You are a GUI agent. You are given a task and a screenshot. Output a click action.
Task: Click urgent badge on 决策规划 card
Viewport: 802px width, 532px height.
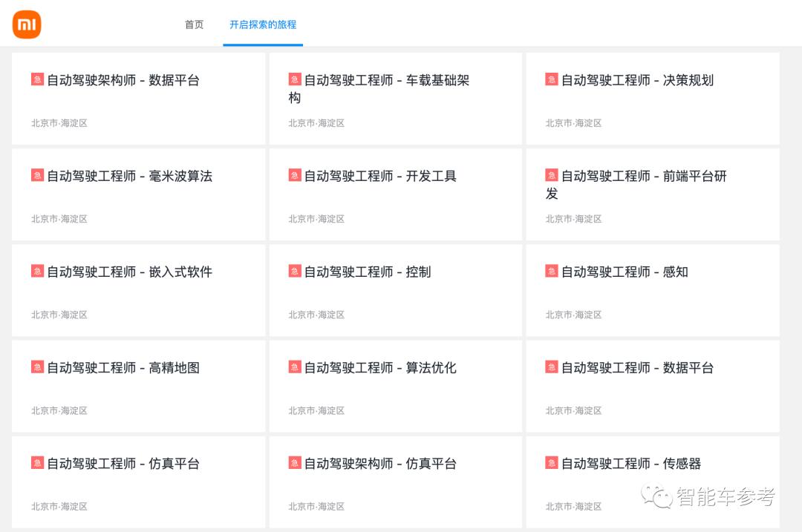(x=551, y=79)
